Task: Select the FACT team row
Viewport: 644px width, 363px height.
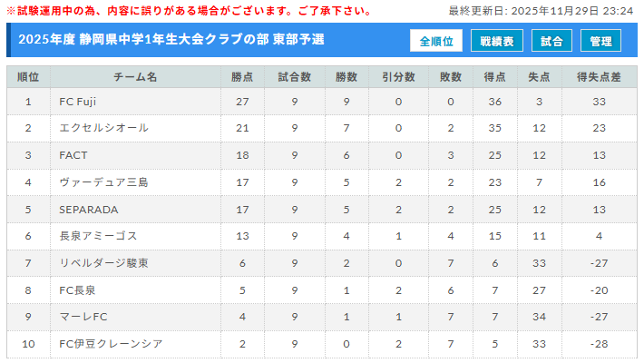Action: [73, 155]
